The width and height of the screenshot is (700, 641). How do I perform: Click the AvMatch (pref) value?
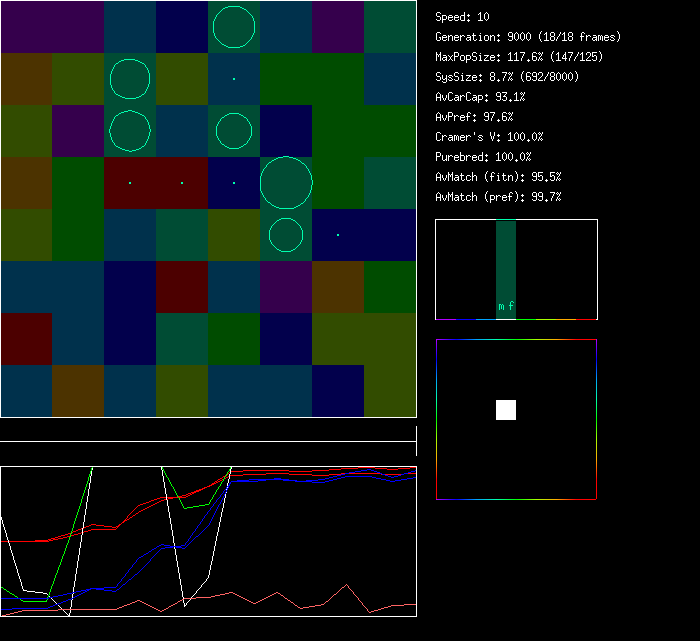pyautogui.click(x=498, y=197)
